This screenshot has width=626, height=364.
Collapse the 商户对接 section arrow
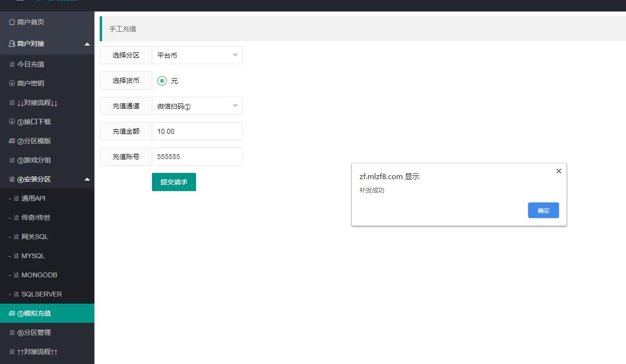click(x=87, y=44)
